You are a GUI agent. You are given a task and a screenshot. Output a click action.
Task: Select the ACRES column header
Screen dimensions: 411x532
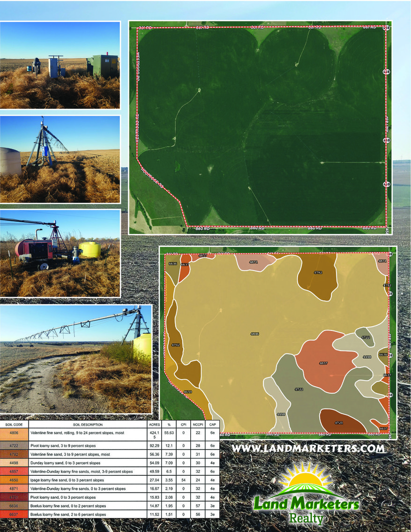pyautogui.click(x=155, y=423)
